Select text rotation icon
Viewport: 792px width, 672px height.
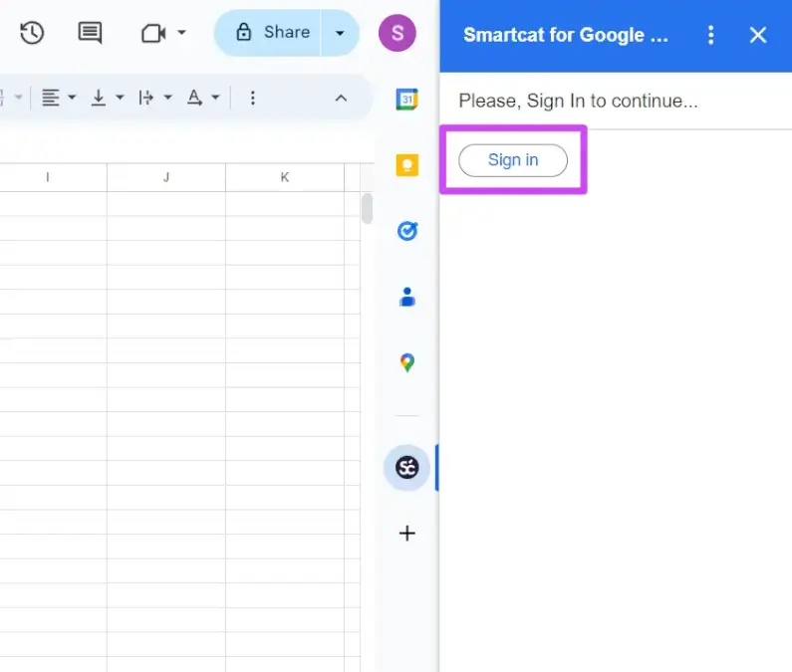point(194,98)
